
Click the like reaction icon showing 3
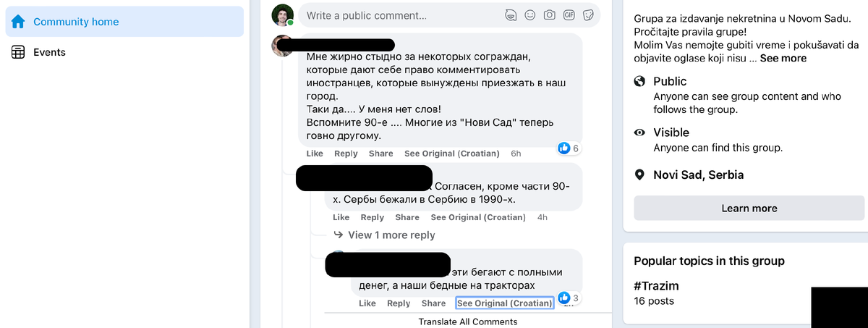click(x=564, y=298)
